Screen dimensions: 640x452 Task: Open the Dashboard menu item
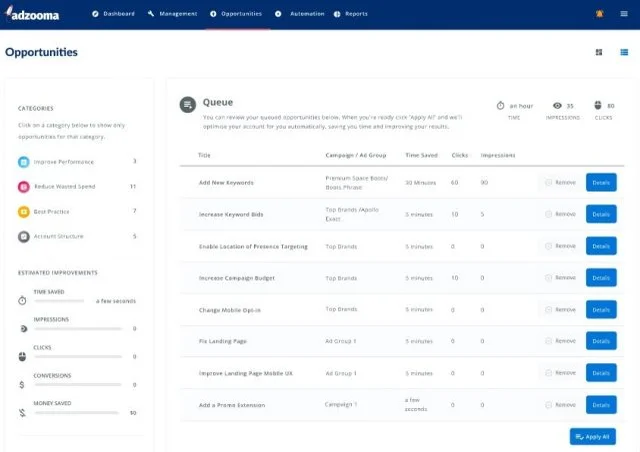(x=113, y=14)
